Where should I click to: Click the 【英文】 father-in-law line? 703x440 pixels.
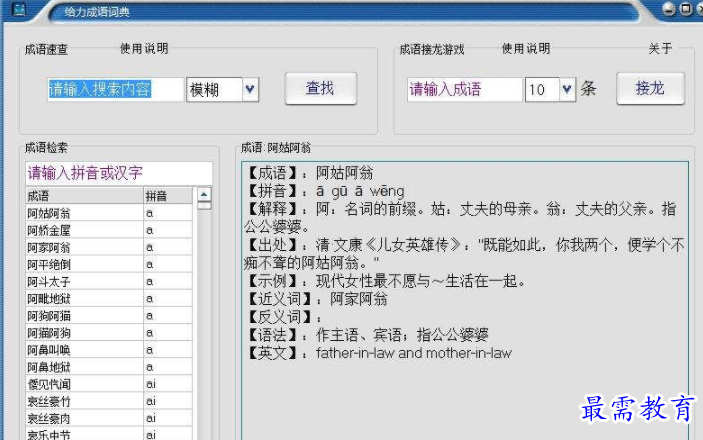click(x=379, y=353)
